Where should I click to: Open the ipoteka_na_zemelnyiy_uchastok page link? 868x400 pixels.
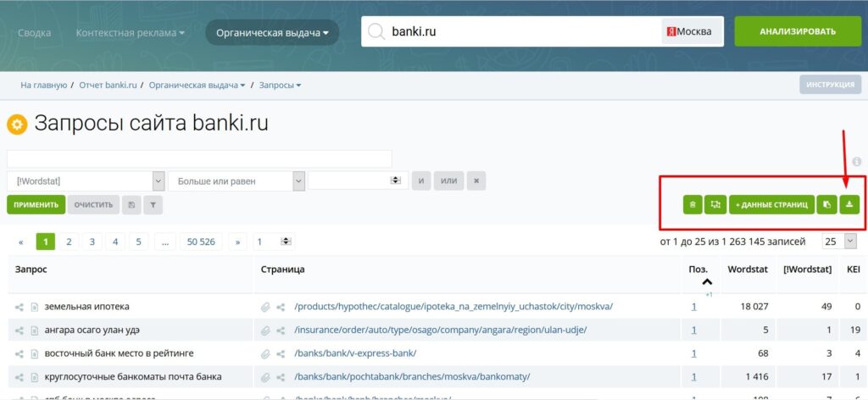(453, 307)
